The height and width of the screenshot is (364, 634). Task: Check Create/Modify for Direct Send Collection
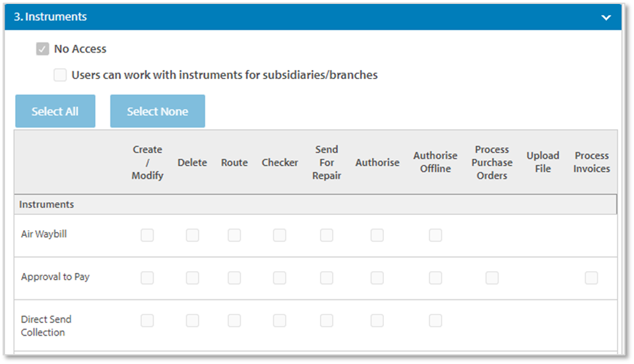147,320
